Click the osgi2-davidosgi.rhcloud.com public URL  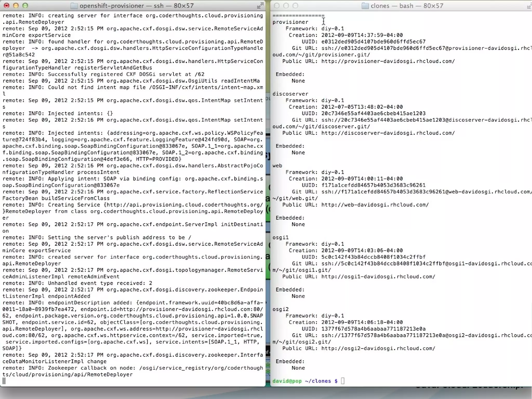click(378, 348)
